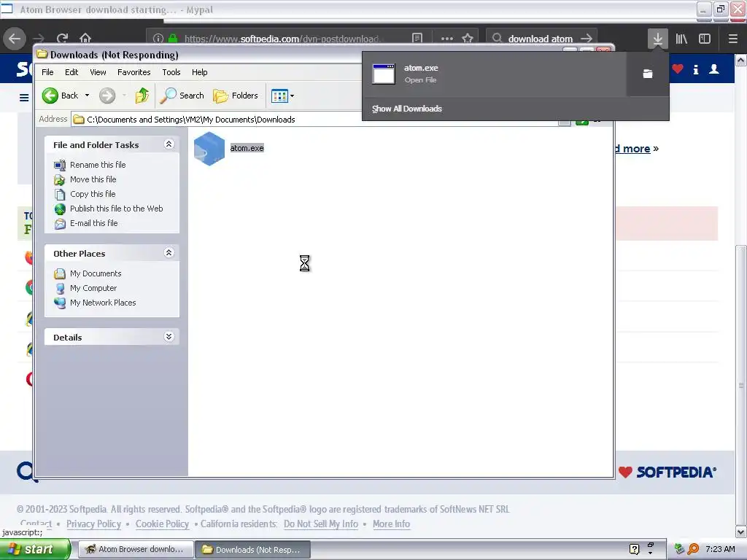Toggle reader view icon in address bar
The image size is (747, 560).
417,38
